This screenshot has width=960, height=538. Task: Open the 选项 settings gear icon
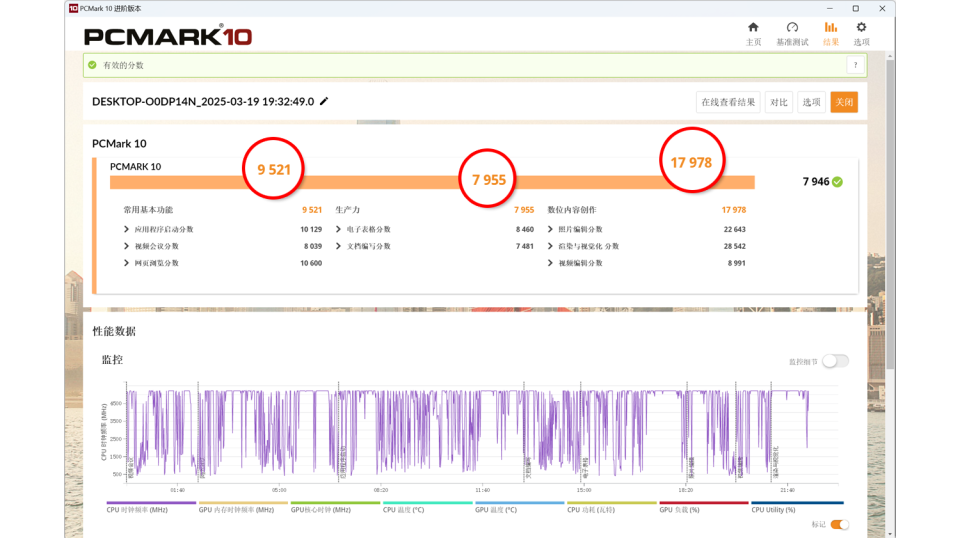click(861, 28)
